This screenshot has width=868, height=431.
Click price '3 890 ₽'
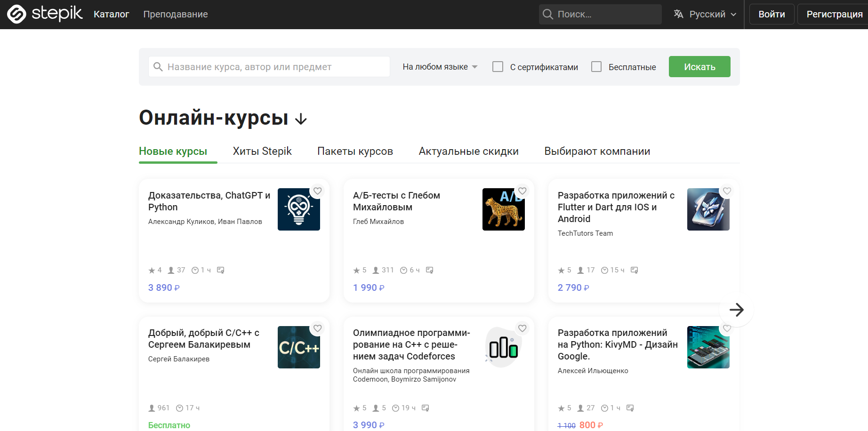tap(164, 287)
